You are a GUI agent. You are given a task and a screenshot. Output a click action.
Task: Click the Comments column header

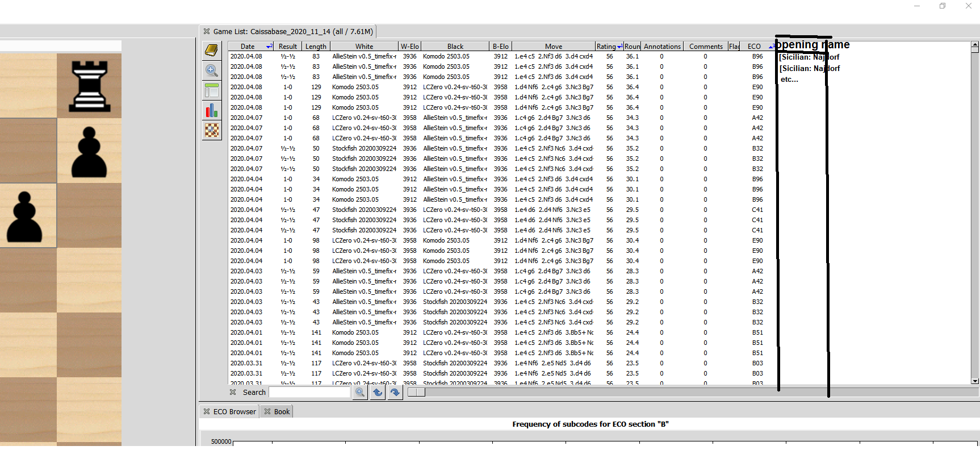(x=706, y=47)
